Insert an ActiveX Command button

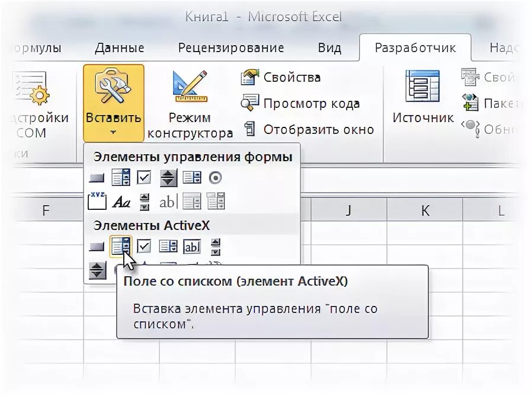pyautogui.click(x=97, y=246)
